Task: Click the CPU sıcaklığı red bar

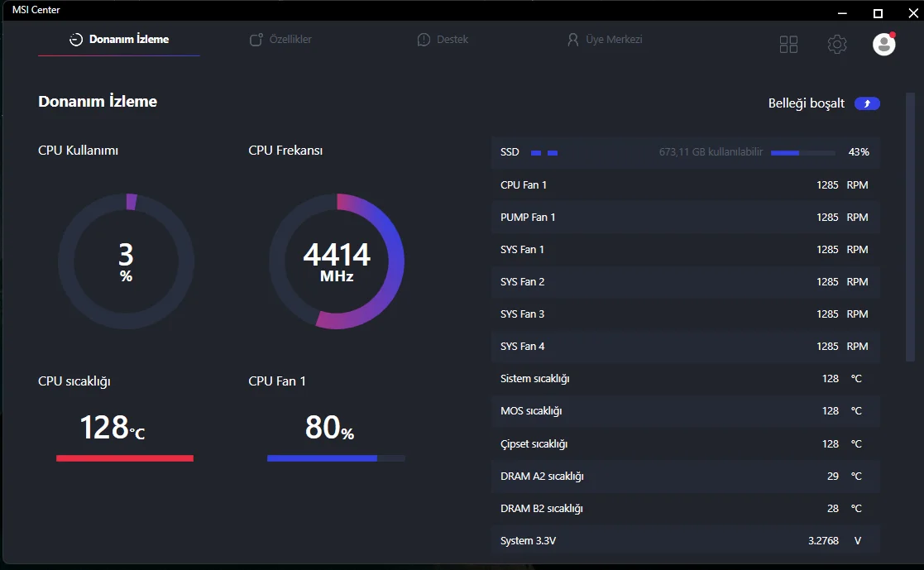Action: coord(125,458)
